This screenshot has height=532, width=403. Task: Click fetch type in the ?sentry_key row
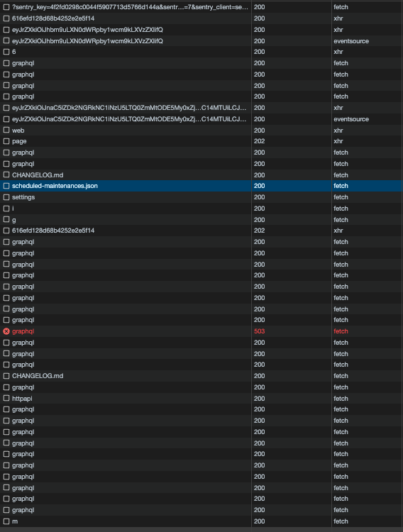click(x=341, y=7)
